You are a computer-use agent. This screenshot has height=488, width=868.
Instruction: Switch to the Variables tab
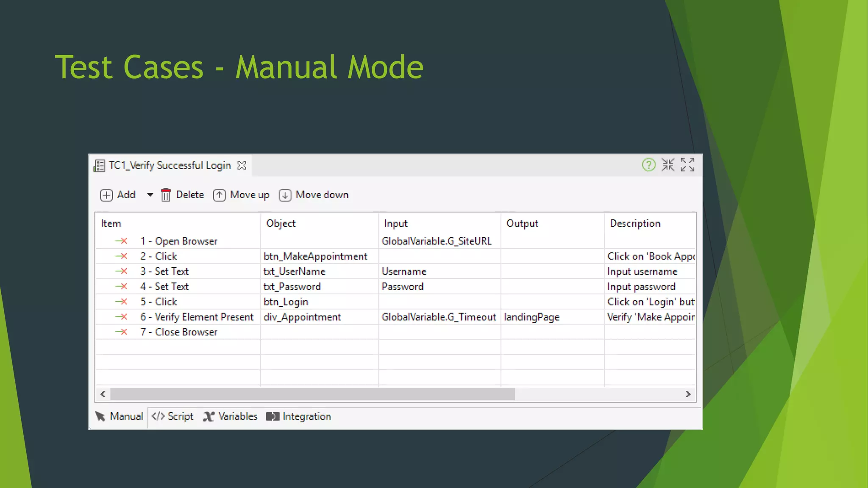(230, 416)
